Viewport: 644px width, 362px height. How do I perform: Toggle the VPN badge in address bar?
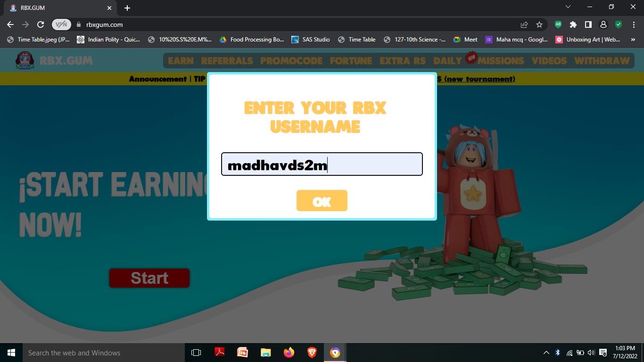61,25
